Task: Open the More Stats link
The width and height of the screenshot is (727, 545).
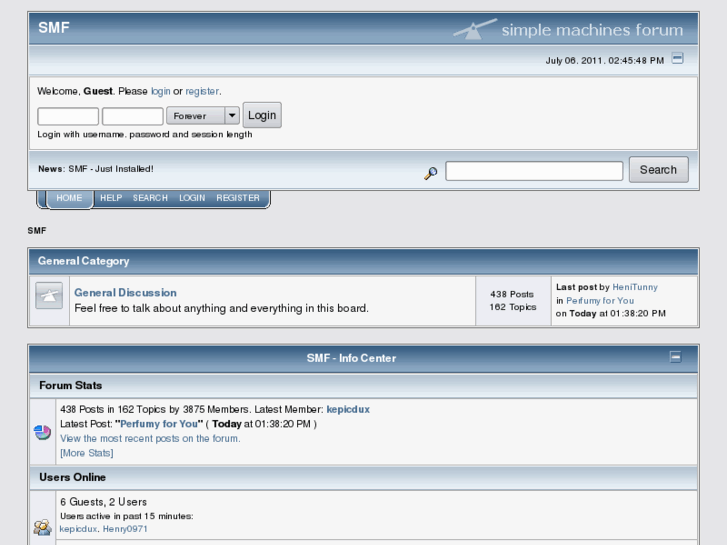Action: (87, 453)
